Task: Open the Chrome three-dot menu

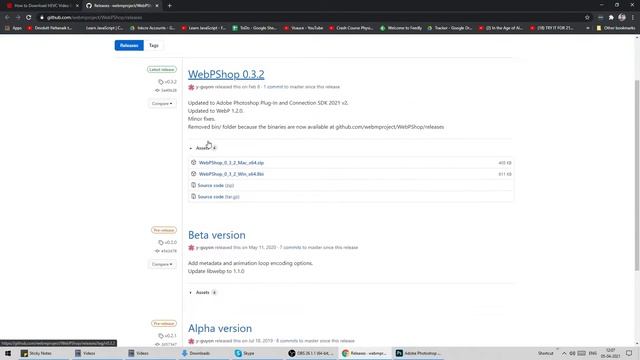Action: [x=633, y=18]
